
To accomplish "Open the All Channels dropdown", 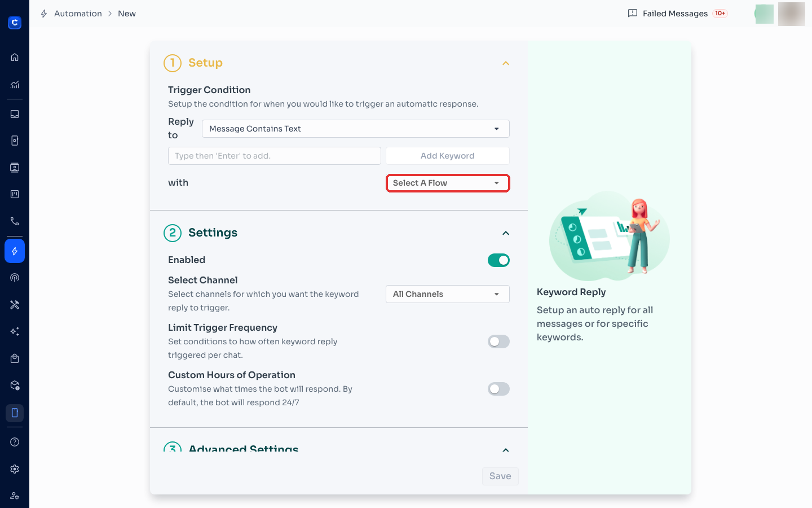I will tap(448, 294).
